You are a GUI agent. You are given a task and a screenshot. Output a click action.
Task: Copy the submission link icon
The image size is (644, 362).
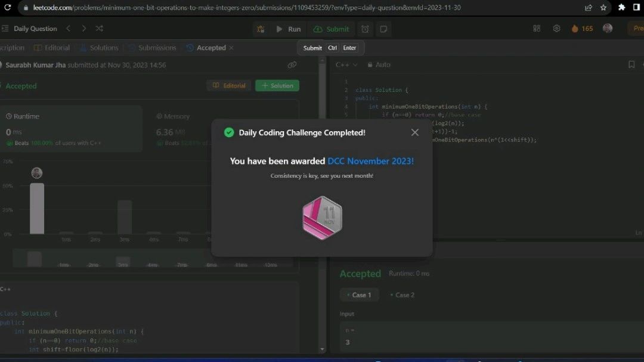pyautogui.click(x=292, y=65)
